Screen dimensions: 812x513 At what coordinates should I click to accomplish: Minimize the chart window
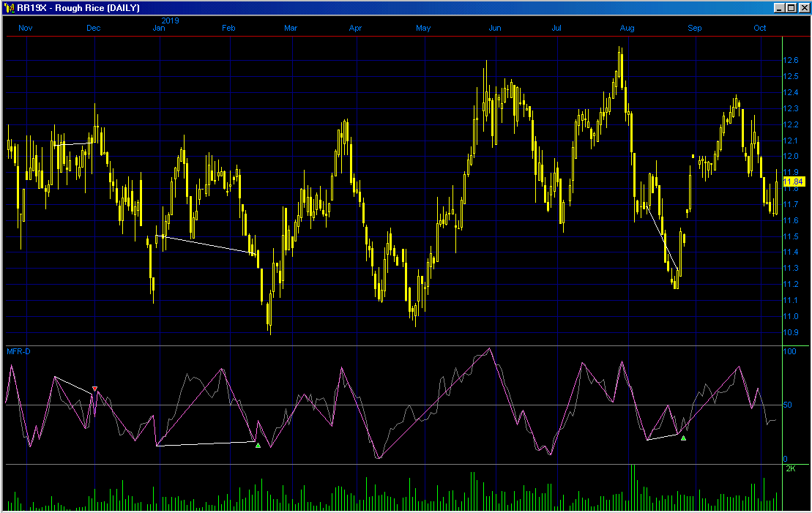point(780,8)
